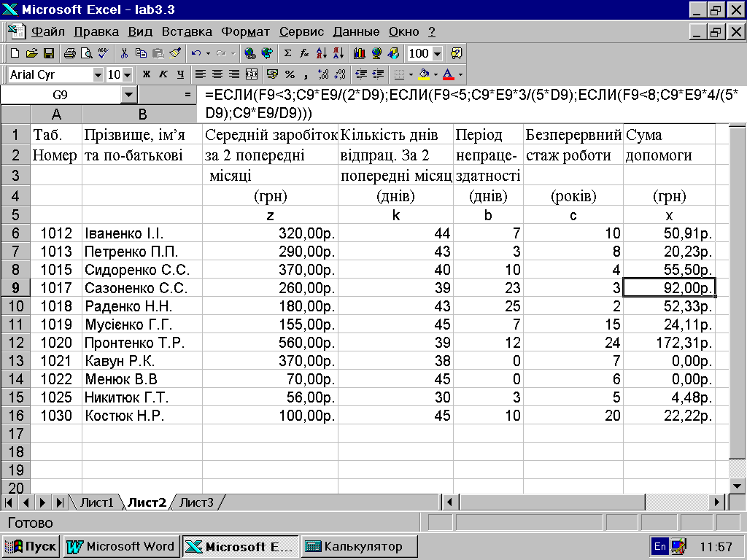
Task: Toggle underline formatting (Ч)
Action: (181, 74)
